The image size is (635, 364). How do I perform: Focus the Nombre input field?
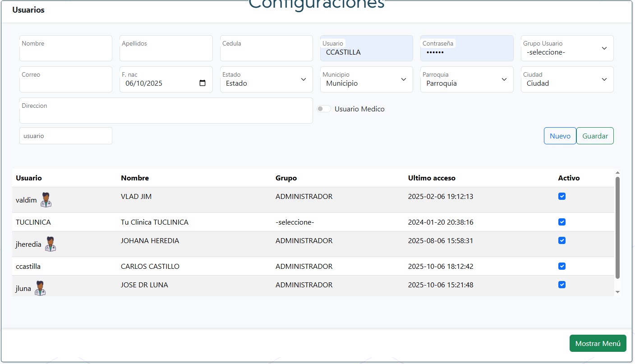pos(66,48)
